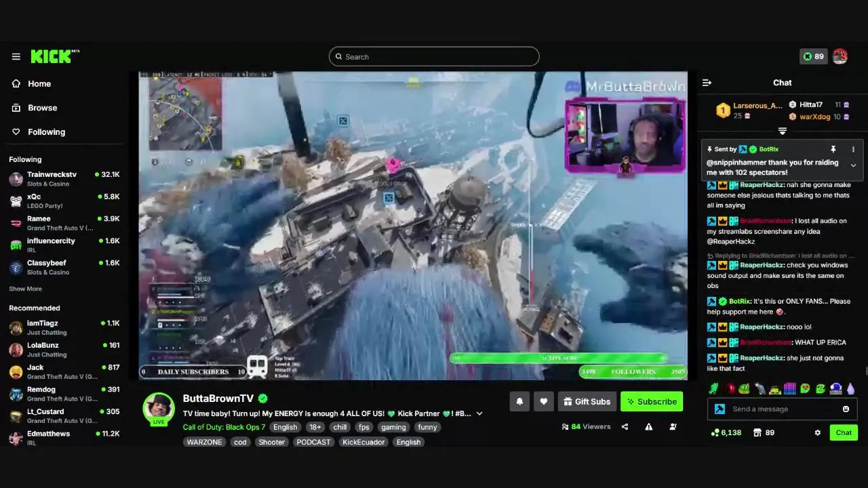Collapse the chat panel arrow icon
868x488 pixels.
(x=707, y=83)
